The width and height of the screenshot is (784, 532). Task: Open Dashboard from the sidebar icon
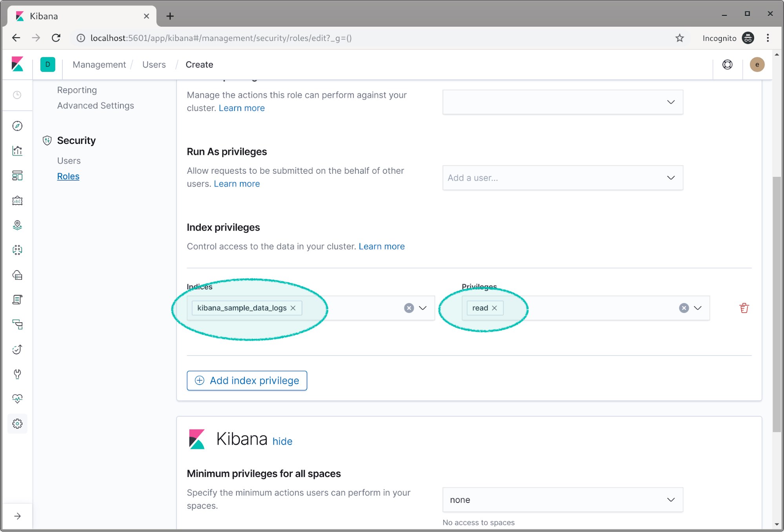point(17,176)
